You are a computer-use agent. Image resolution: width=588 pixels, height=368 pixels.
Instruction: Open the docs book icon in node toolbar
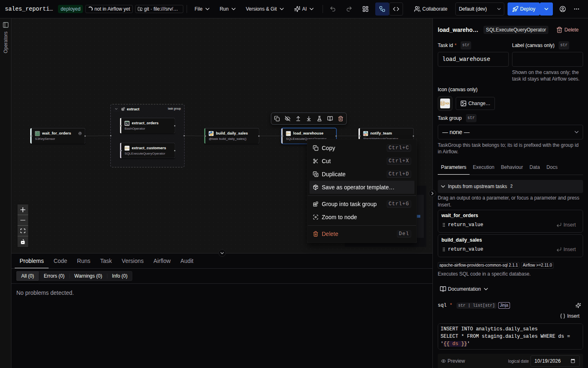point(330,119)
